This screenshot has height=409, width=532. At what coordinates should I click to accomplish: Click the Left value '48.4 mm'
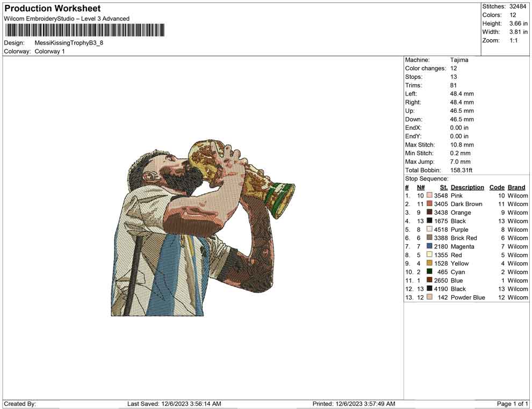click(462, 94)
